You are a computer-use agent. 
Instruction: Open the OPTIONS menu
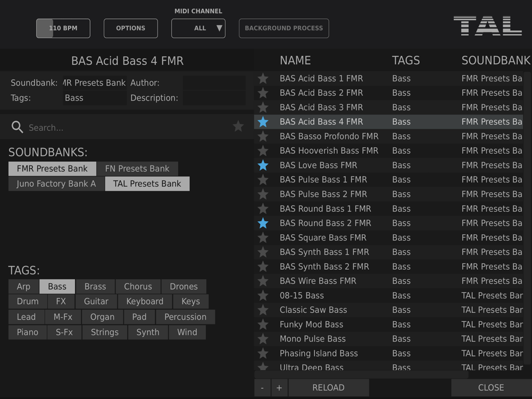[131, 28]
